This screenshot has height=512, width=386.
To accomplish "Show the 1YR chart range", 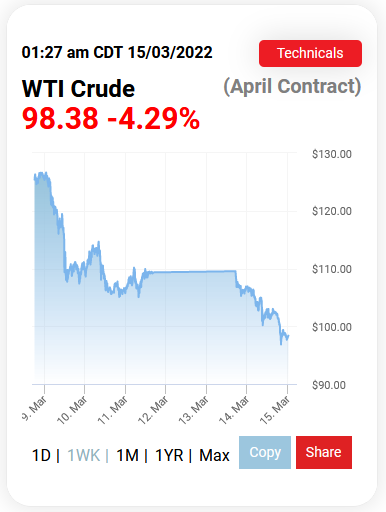I will pos(169,455).
